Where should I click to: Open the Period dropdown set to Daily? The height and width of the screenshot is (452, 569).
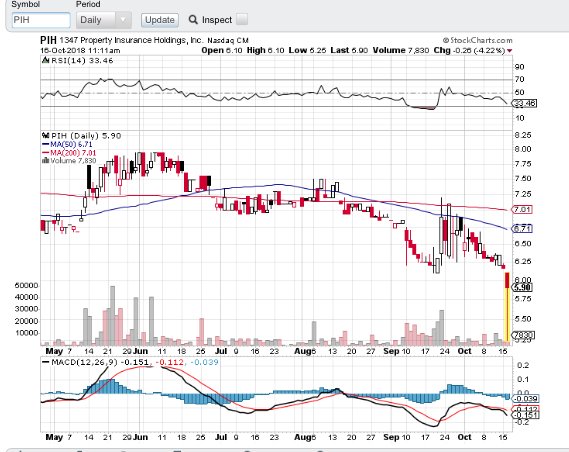click(x=104, y=20)
